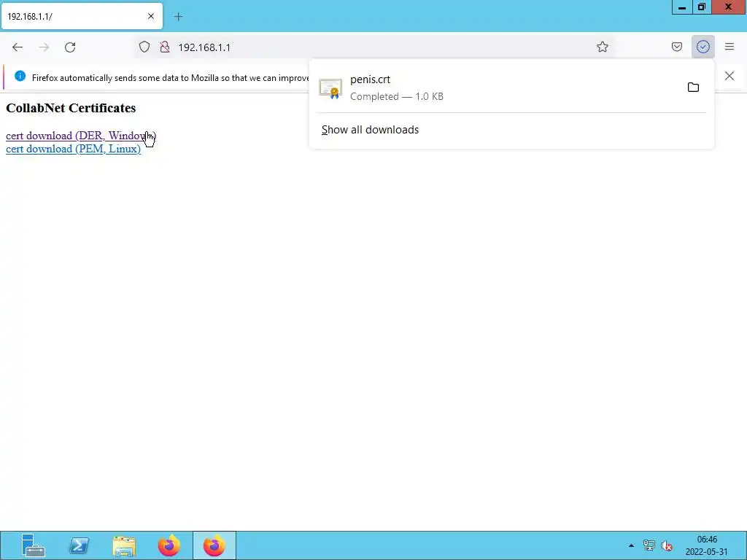Open the taskbar clock and date
The image size is (747, 560).
[x=707, y=545]
